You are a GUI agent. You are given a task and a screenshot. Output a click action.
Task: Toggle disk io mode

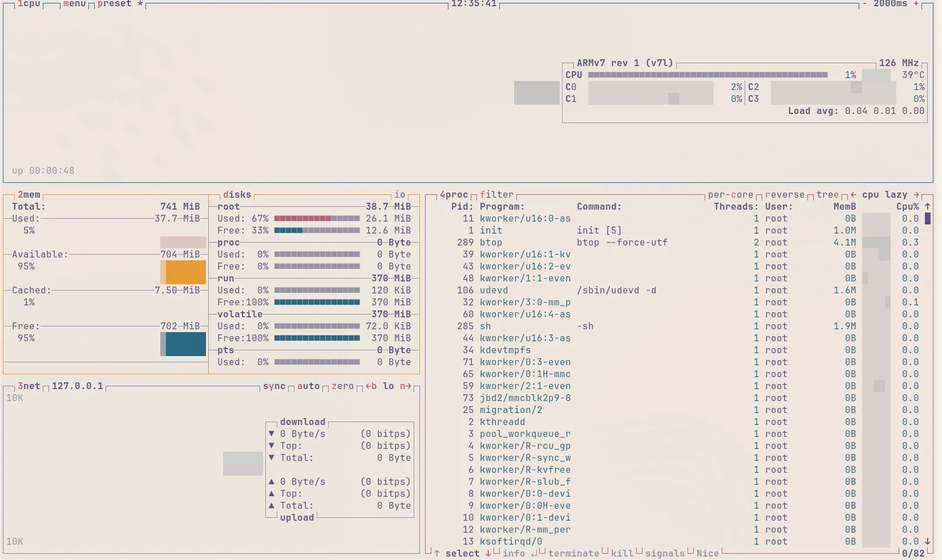click(x=400, y=195)
